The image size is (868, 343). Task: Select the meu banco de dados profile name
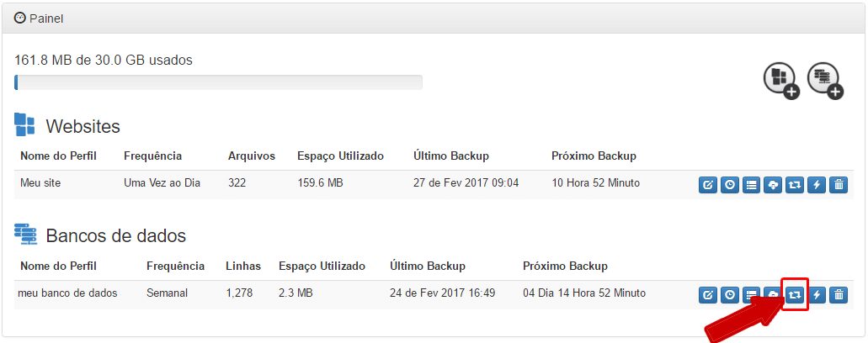(x=67, y=293)
